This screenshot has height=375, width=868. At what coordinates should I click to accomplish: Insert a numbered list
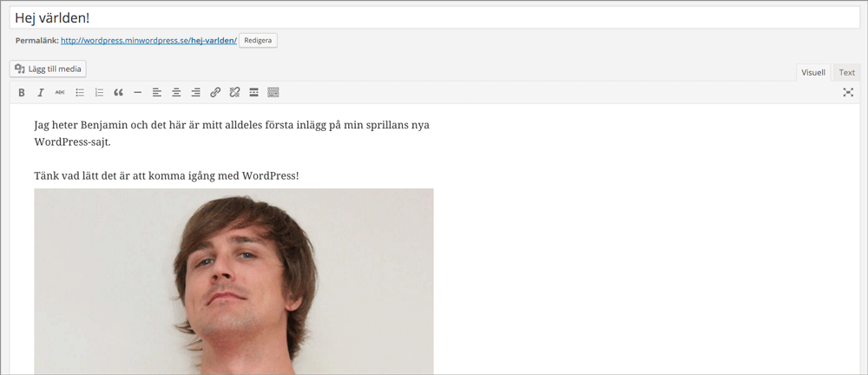pyautogui.click(x=99, y=93)
